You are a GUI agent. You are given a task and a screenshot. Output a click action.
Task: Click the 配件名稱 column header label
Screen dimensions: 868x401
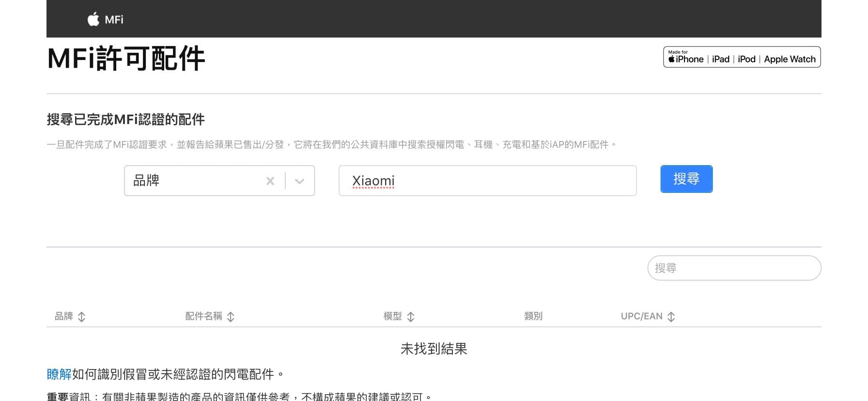click(x=203, y=316)
